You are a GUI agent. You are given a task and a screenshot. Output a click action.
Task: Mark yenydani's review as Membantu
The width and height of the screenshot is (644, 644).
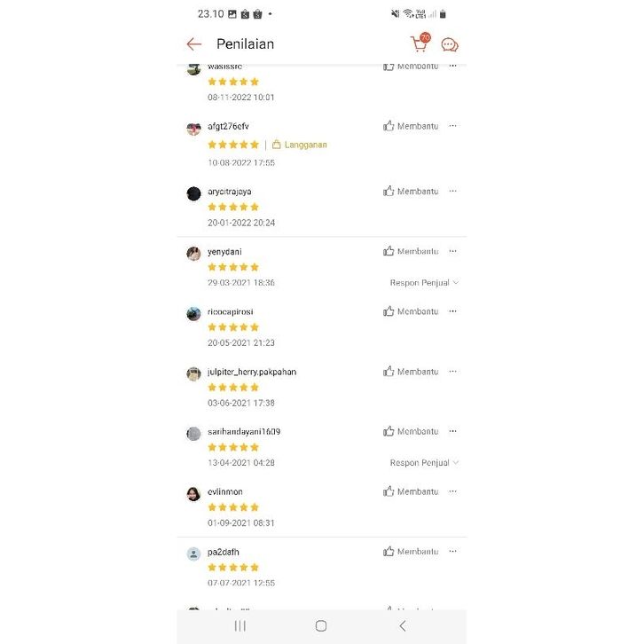(x=411, y=251)
